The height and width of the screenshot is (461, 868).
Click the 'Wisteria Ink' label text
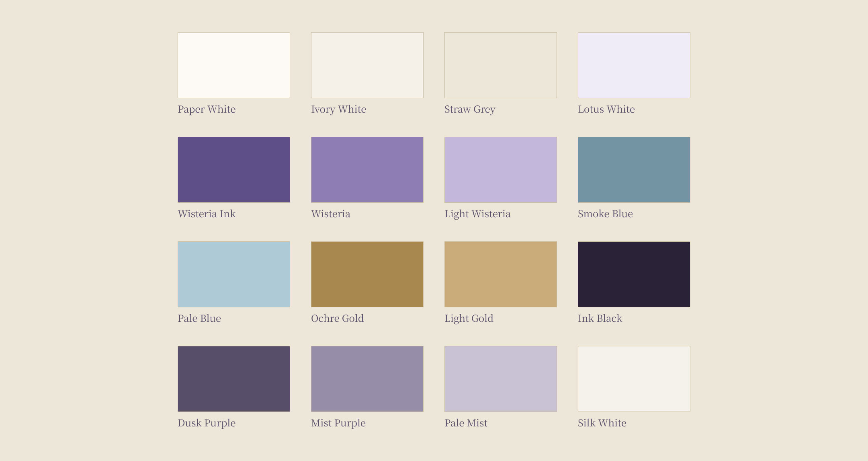[x=207, y=214]
